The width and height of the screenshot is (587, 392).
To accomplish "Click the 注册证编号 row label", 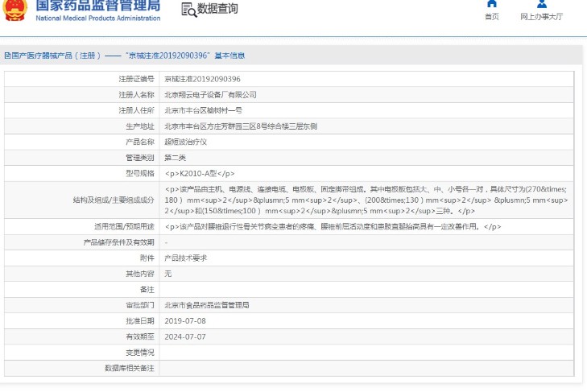I will tap(136, 79).
